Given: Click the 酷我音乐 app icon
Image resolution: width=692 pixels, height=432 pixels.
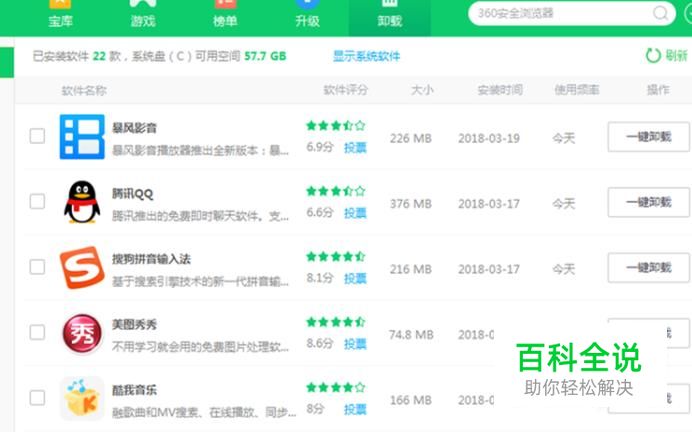Looking at the screenshot, I should [82, 398].
